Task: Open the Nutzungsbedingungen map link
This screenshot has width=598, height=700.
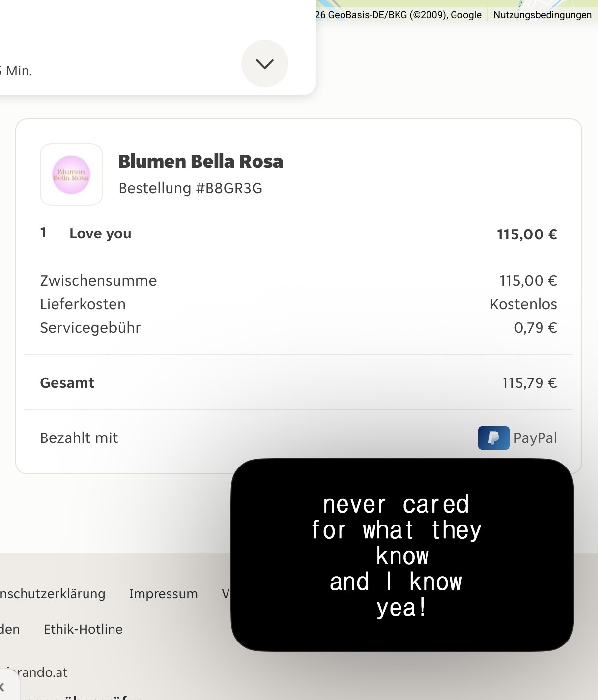Action: click(x=542, y=15)
